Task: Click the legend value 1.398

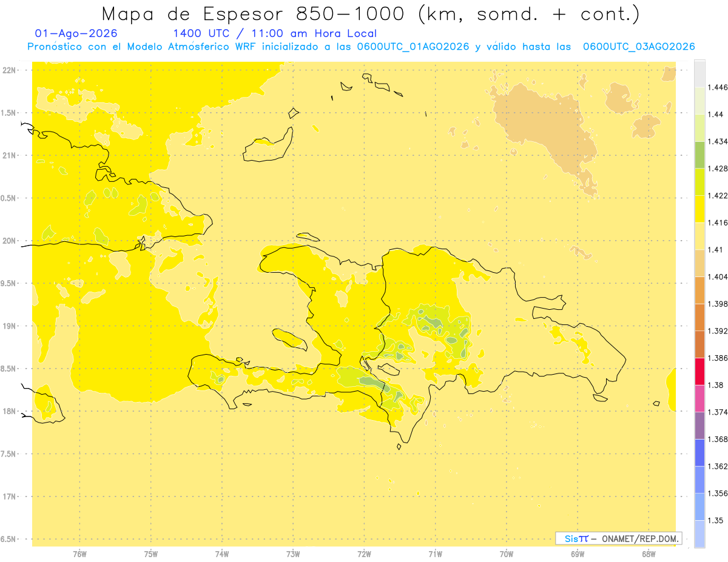Action: pos(718,304)
